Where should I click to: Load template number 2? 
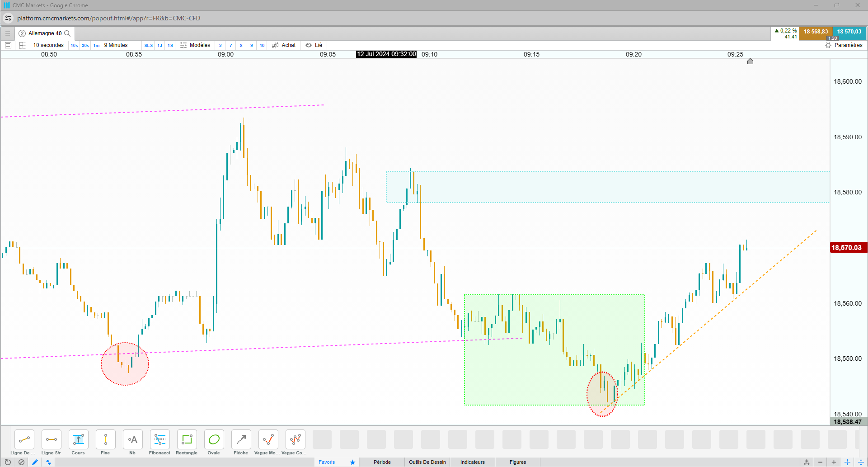[221, 45]
